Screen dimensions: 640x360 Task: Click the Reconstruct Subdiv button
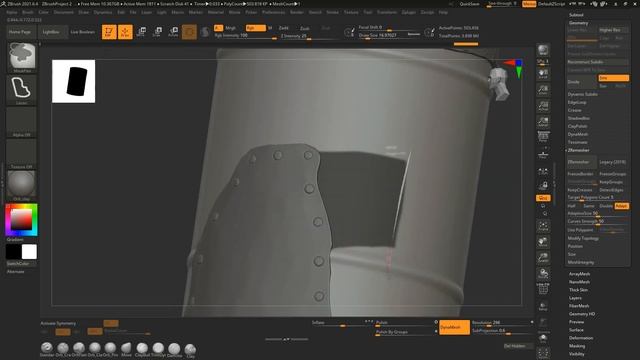point(598,62)
